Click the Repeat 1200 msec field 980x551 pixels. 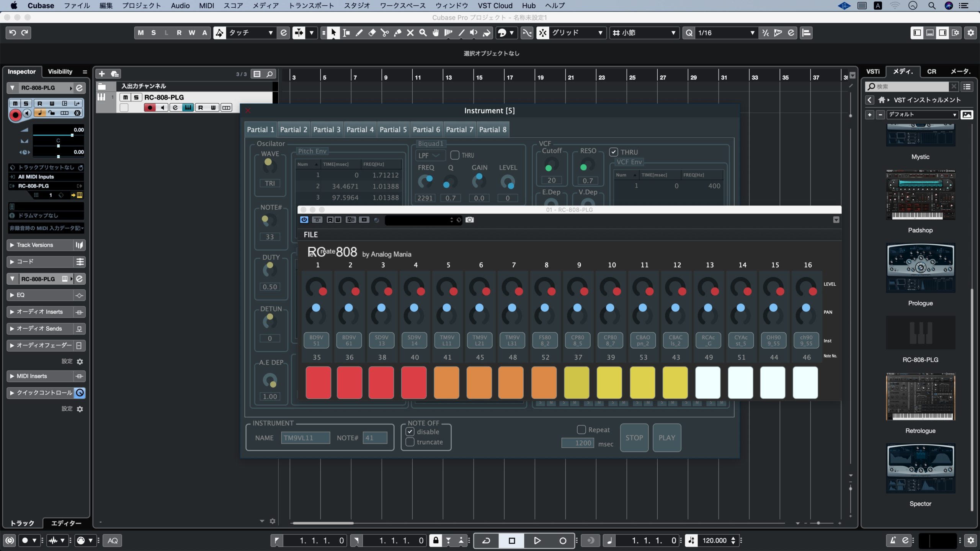tap(577, 443)
